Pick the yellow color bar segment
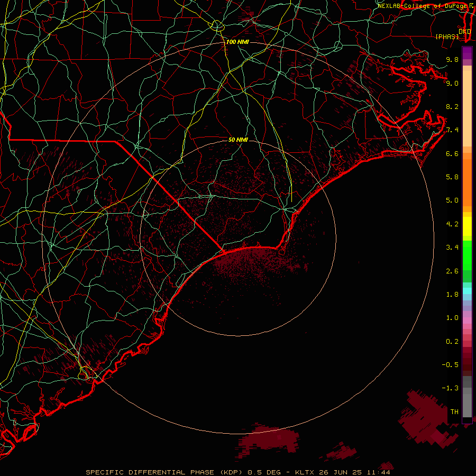This screenshot has height=476, width=476. [467, 226]
